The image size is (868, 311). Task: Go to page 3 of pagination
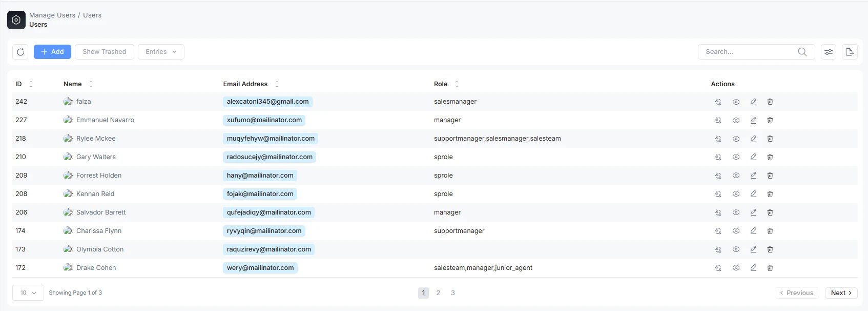click(x=453, y=293)
